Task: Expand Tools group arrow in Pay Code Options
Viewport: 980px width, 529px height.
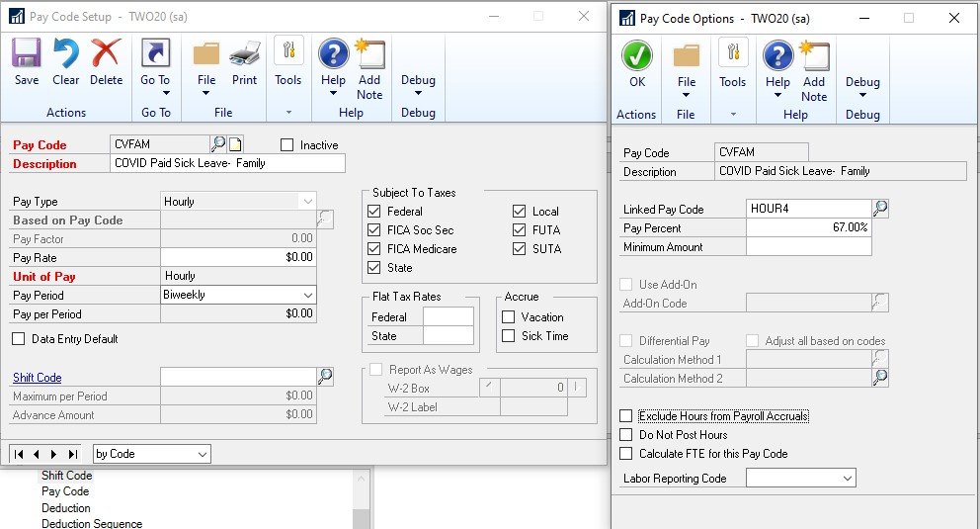Action: (x=733, y=115)
